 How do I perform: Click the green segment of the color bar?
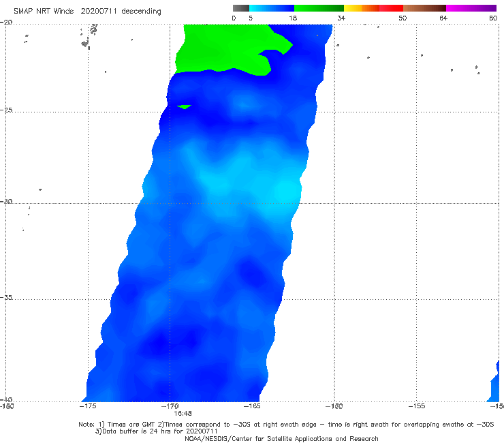pos(319,8)
